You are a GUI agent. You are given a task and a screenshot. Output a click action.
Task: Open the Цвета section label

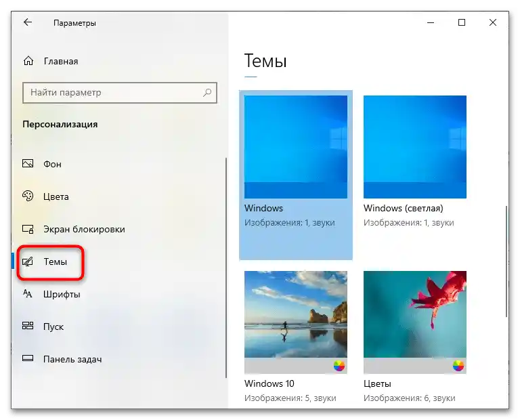tap(56, 196)
